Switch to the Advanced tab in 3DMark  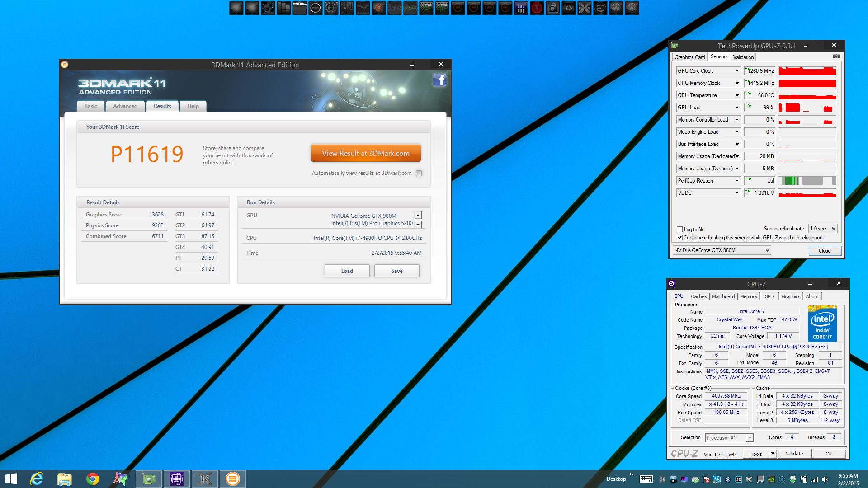tap(125, 106)
